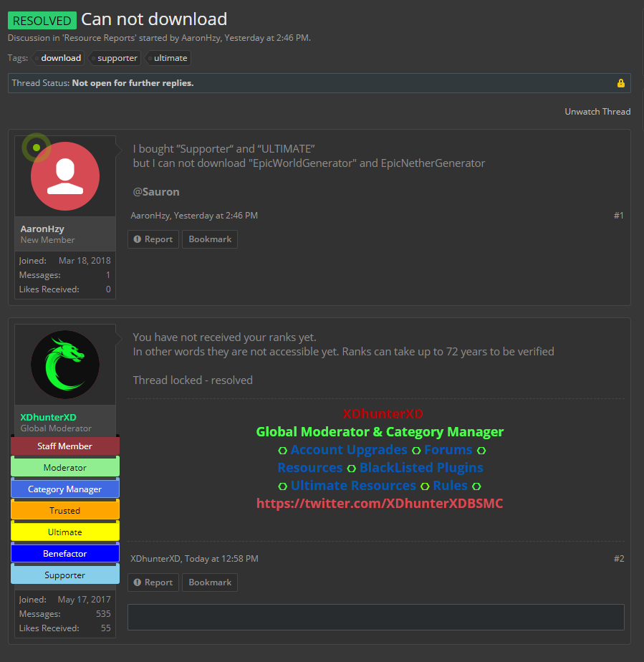This screenshot has height=662, width=644.
Task: Click the yellow Ultimate banner
Action: tap(65, 532)
